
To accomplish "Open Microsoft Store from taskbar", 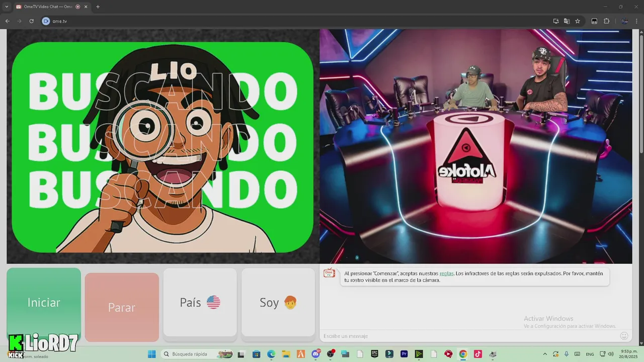I will [256, 354].
